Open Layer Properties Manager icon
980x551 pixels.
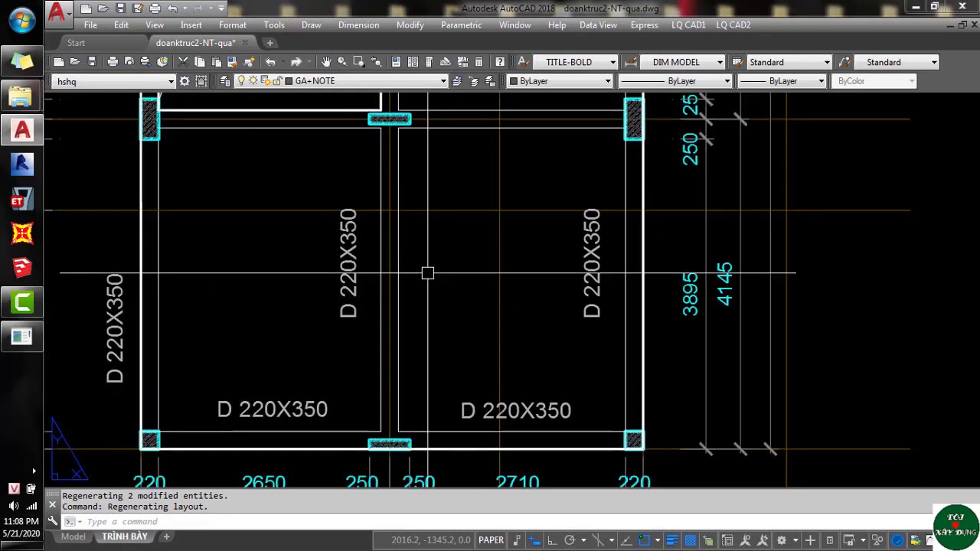click(x=225, y=81)
